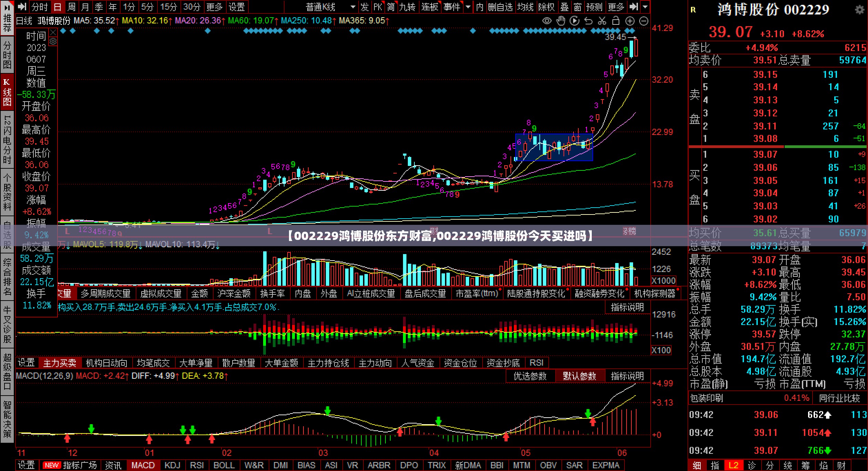Open the gear settings in stock header
The width and height of the screenshot is (868, 471).
pos(860,10)
